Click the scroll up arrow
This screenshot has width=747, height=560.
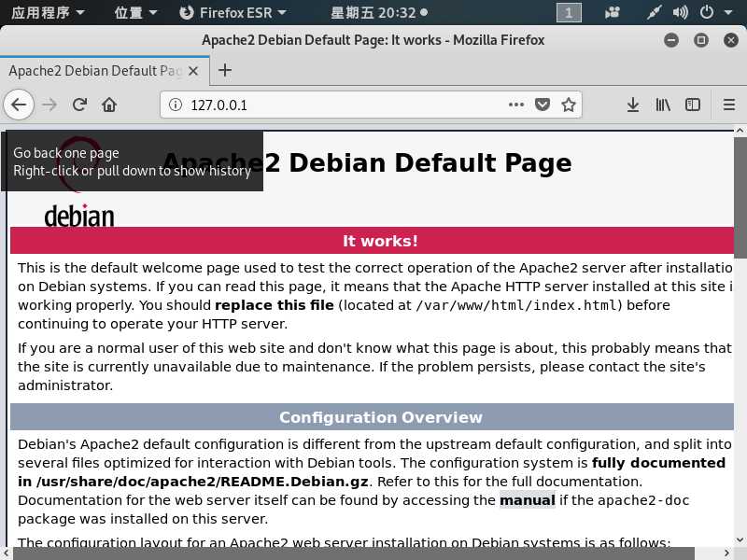tap(740, 130)
